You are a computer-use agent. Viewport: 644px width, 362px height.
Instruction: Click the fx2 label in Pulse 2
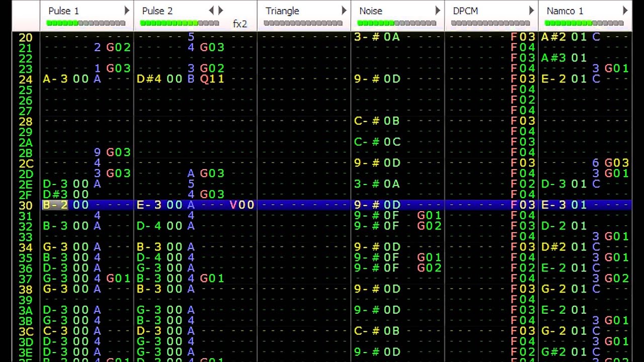(x=240, y=24)
